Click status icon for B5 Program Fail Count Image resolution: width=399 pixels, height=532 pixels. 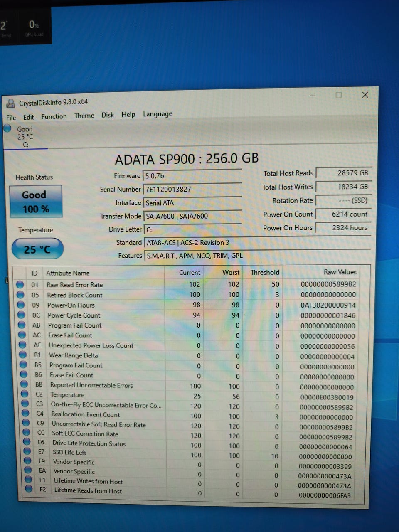tap(23, 365)
